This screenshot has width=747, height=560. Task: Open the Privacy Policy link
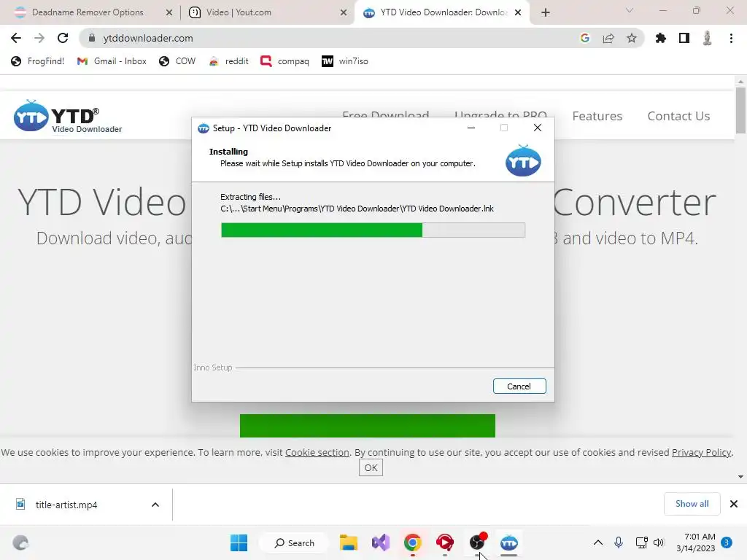pos(701,452)
